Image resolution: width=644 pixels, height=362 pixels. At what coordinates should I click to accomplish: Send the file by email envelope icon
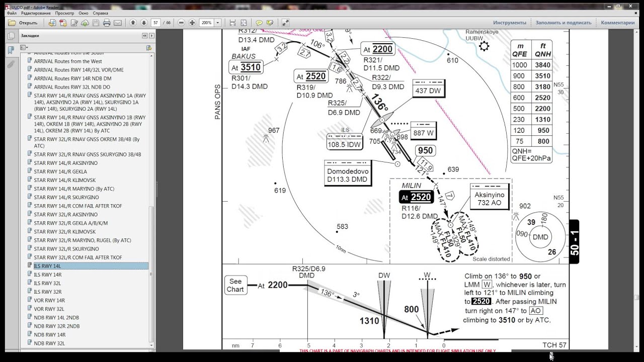(x=117, y=23)
